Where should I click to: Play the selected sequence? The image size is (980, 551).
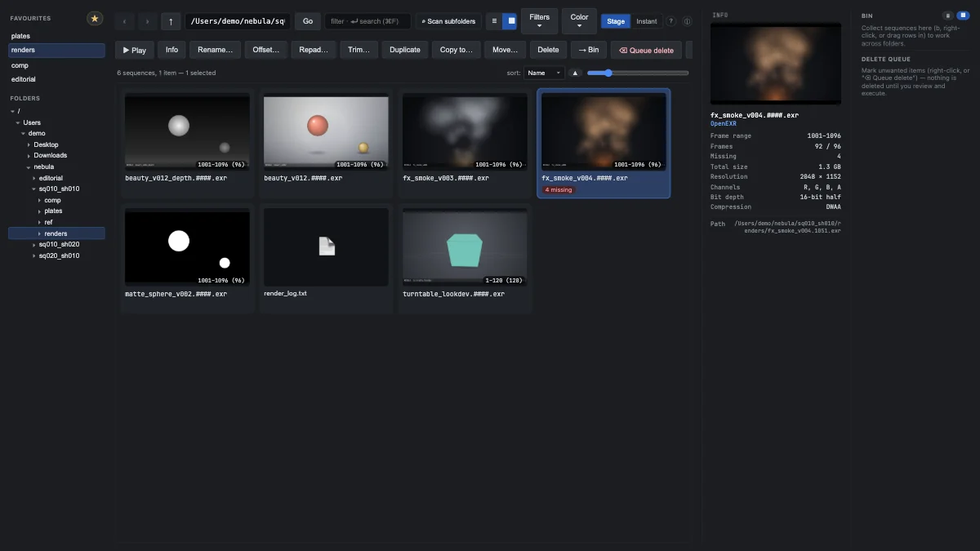[135, 50]
